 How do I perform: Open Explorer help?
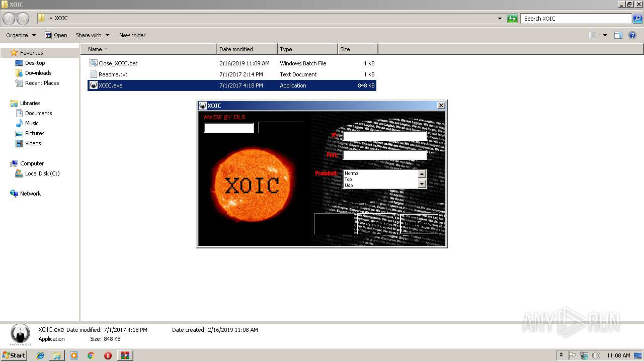pyautogui.click(x=633, y=35)
